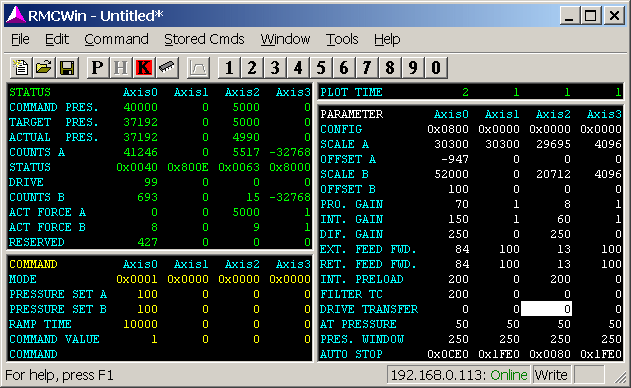631x388 pixels.
Task: Select Axis2 INT. GAIN value 60
Action: click(564, 219)
